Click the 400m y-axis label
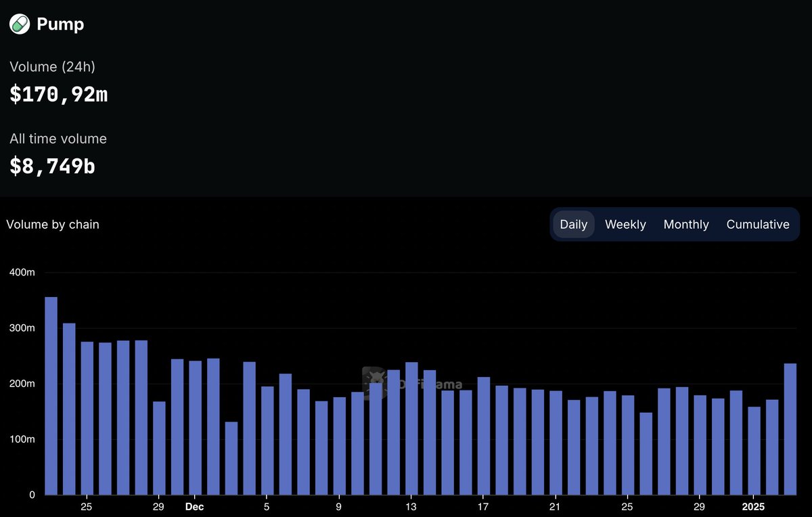This screenshot has width=812, height=517. pyautogui.click(x=22, y=272)
